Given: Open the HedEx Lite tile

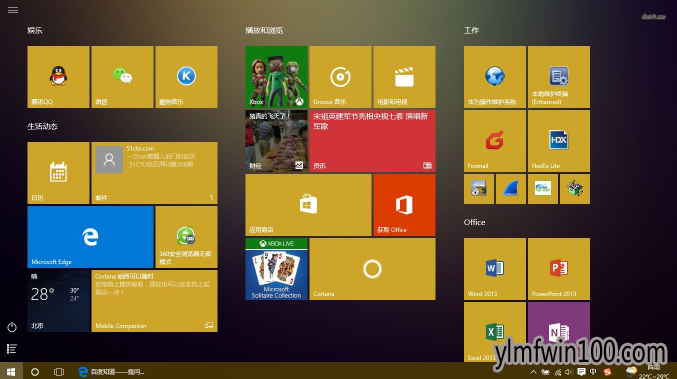Looking at the screenshot, I should (x=559, y=141).
